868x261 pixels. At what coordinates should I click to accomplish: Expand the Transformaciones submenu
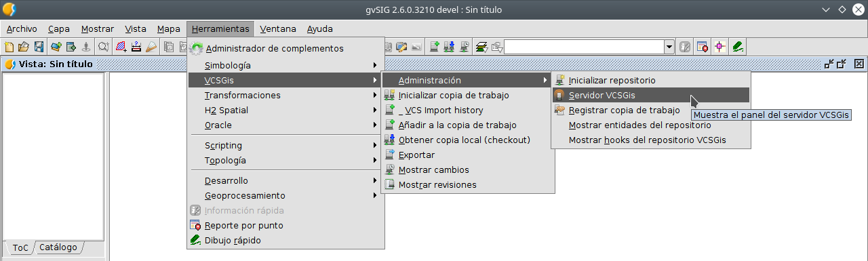click(x=285, y=96)
